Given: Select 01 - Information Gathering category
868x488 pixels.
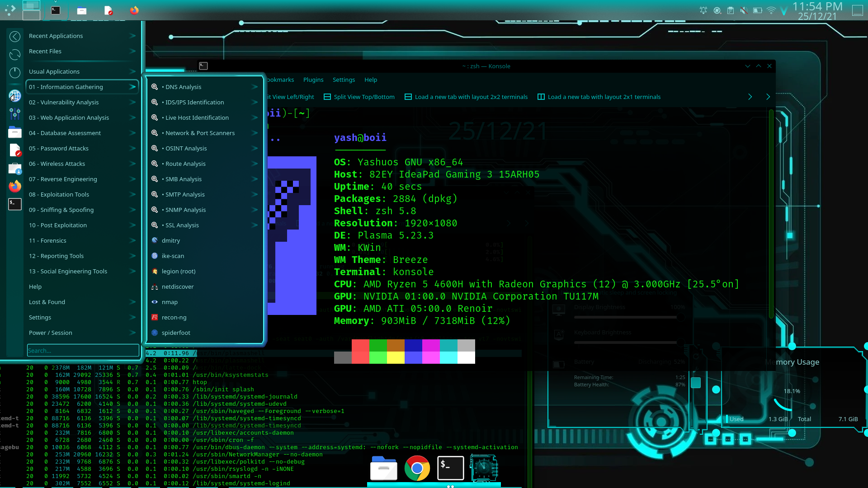Looking at the screenshot, I should tap(82, 87).
